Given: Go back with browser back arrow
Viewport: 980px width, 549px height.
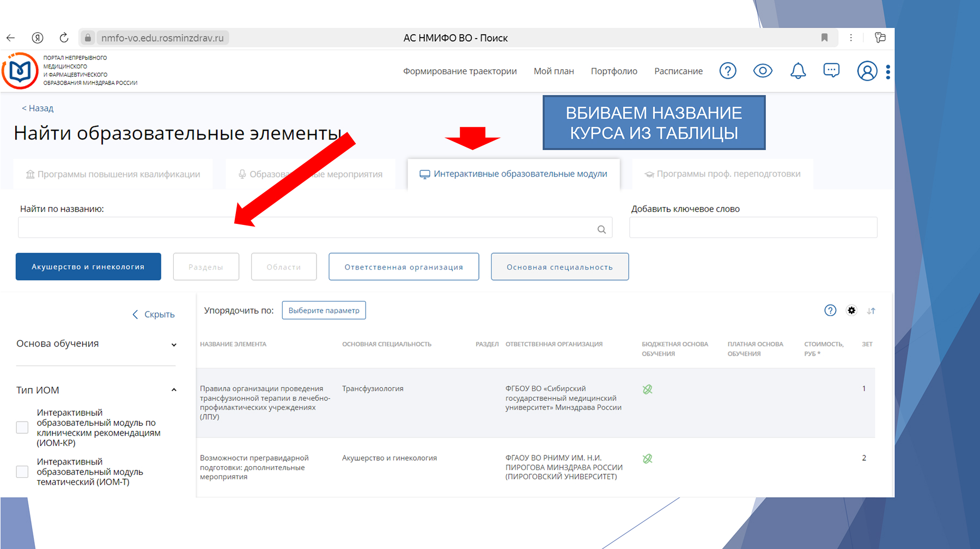Looking at the screenshot, I should (10, 38).
